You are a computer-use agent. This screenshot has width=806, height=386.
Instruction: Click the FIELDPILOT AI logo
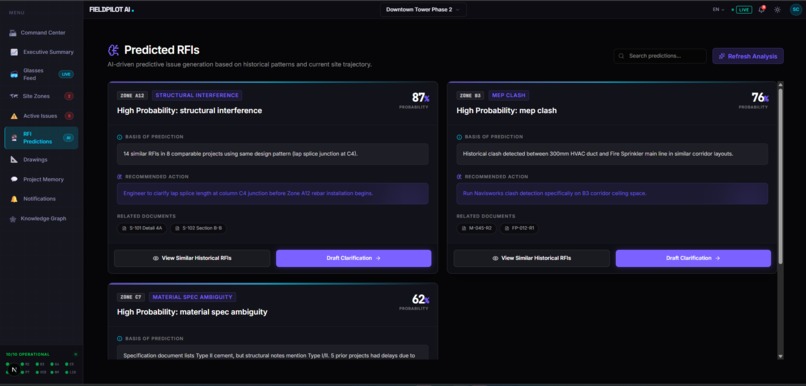pos(111,10)
